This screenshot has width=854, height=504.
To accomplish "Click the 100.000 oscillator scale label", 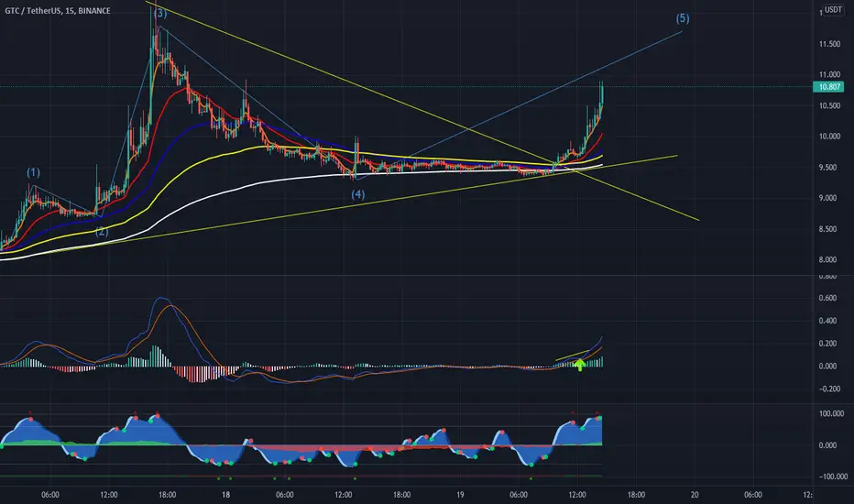I will pyautogui.click(x=831, y=413).
